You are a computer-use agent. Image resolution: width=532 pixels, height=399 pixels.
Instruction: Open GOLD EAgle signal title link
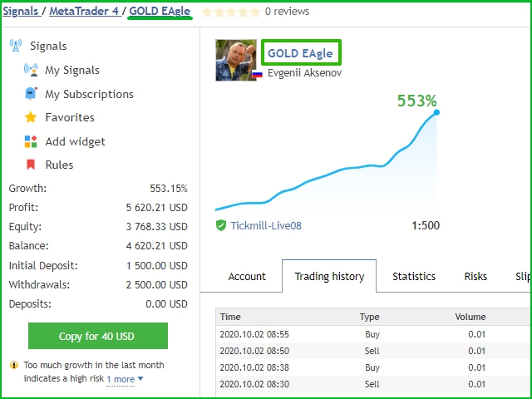tap(300, 53)
